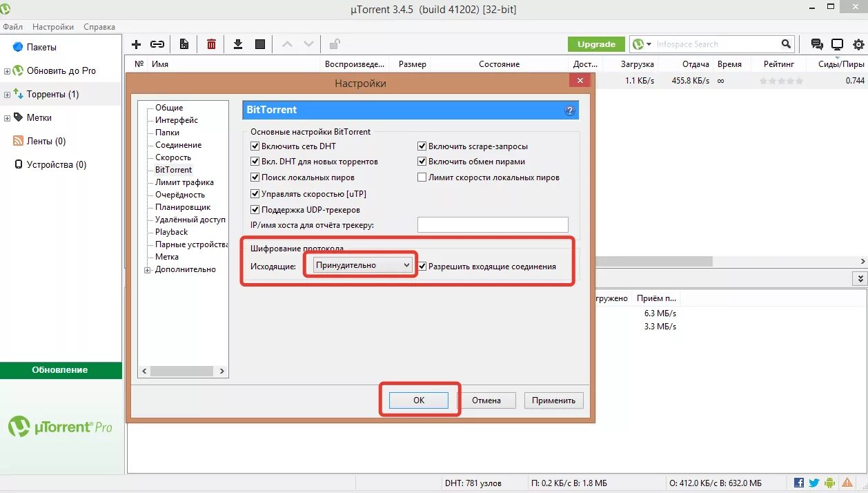Click the green Обновление banner

[x=61, y=370]
